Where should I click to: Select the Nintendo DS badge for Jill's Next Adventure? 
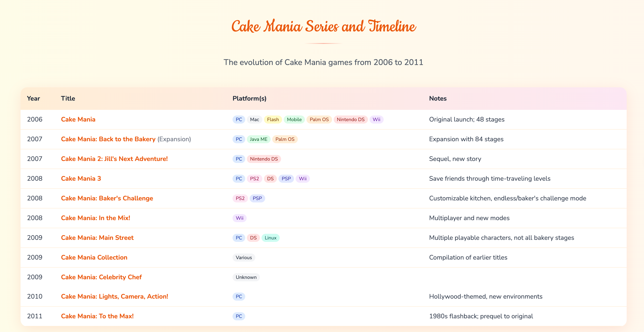(264, 159)
